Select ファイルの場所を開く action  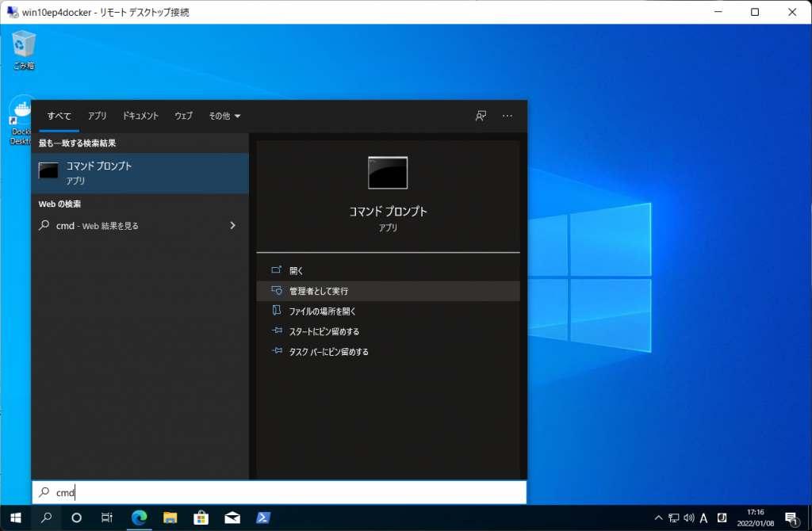(388, 311)
